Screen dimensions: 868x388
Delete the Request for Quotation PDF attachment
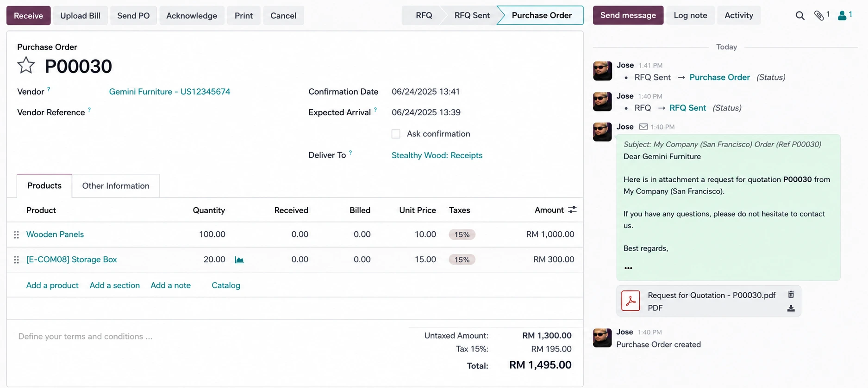pos(791,295)
